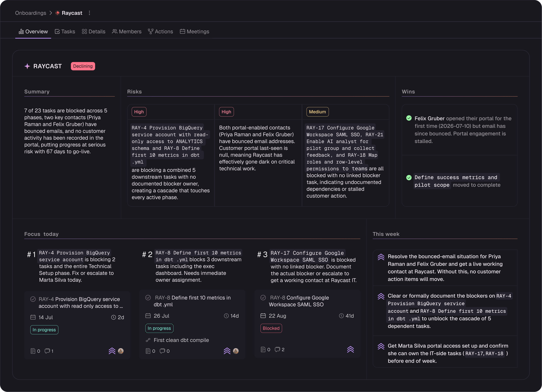Click notes icon on Define first 10 metrics card
The height and width of the screenshot is (392, 542).
point(148,351)
